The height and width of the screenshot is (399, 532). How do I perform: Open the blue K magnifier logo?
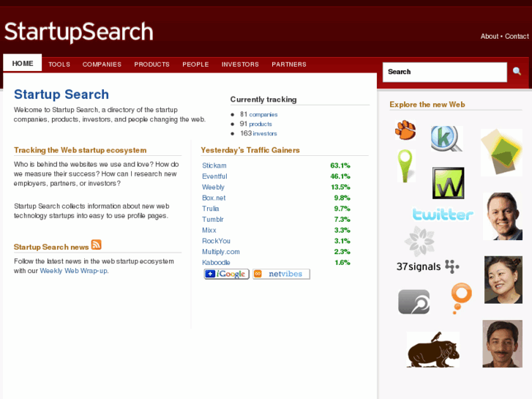(446, 138)
